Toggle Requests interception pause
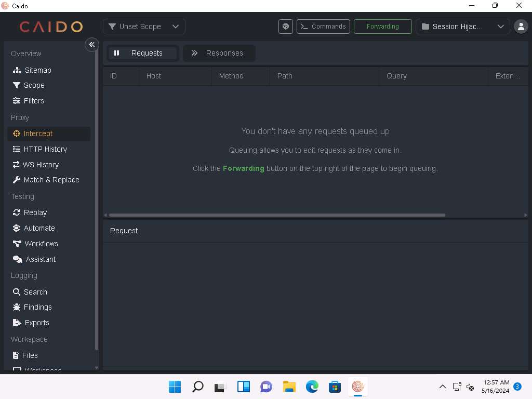 143,53
